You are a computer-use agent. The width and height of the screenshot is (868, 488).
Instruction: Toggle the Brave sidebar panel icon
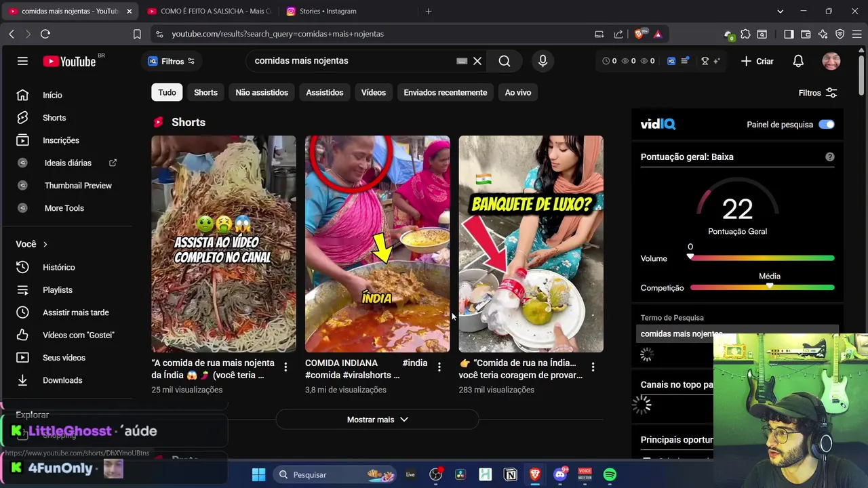point(789,34)
